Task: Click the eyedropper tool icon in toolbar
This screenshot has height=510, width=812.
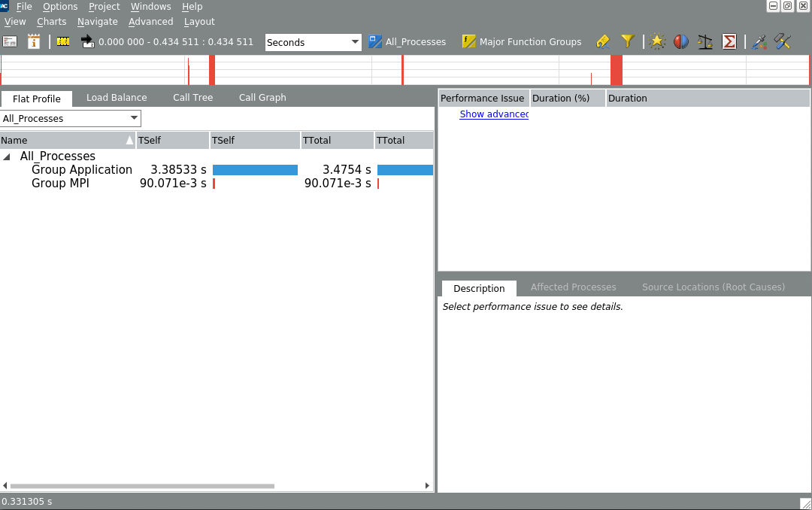Action: (759, 41)
